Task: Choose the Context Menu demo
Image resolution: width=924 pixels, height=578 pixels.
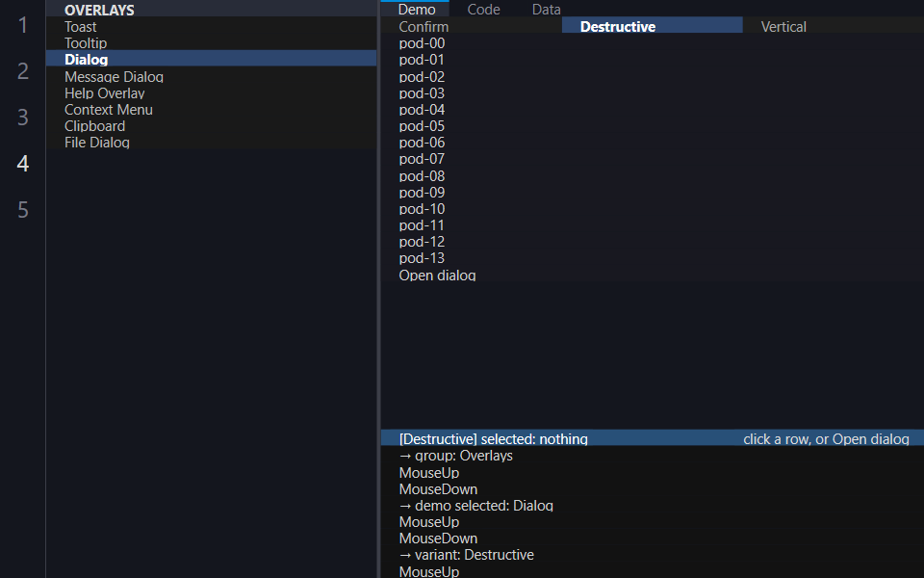Action: [x=211, y=110]
